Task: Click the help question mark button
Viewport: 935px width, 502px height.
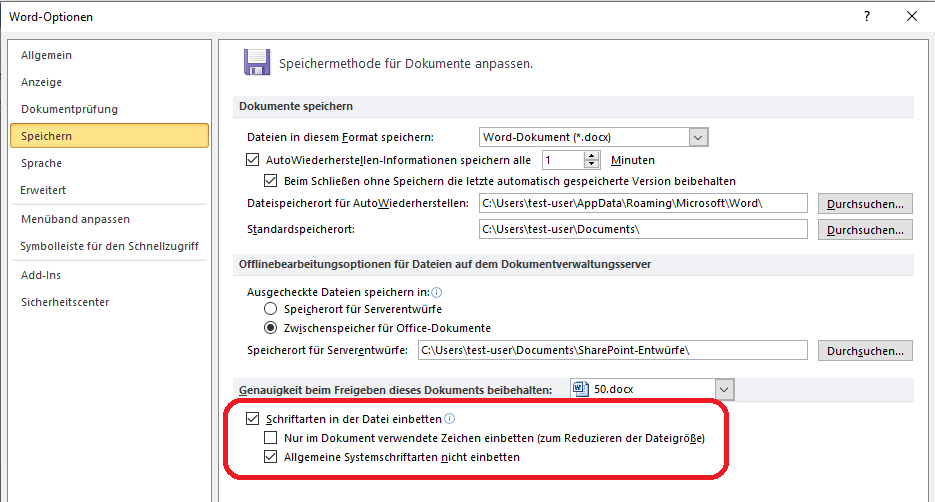Action: coord(867,16)
